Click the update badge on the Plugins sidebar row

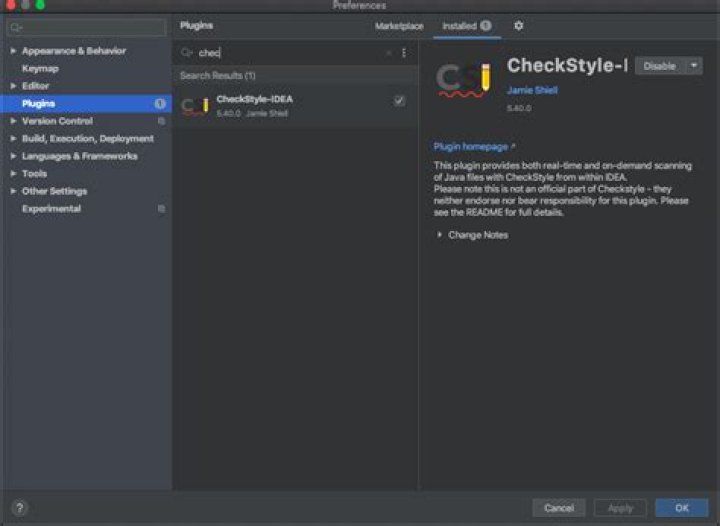[x=160, y=104]
